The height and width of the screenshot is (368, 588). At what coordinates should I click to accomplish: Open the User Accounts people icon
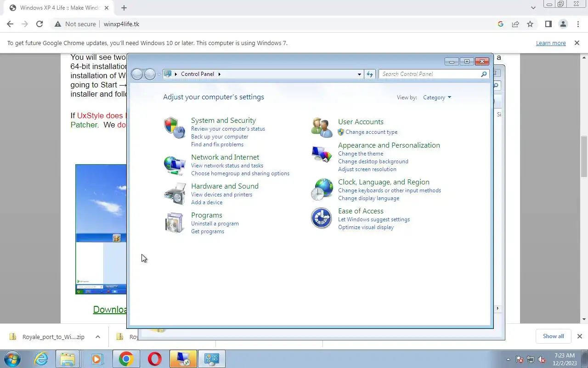pyautogui.click(x=322, y=127)
